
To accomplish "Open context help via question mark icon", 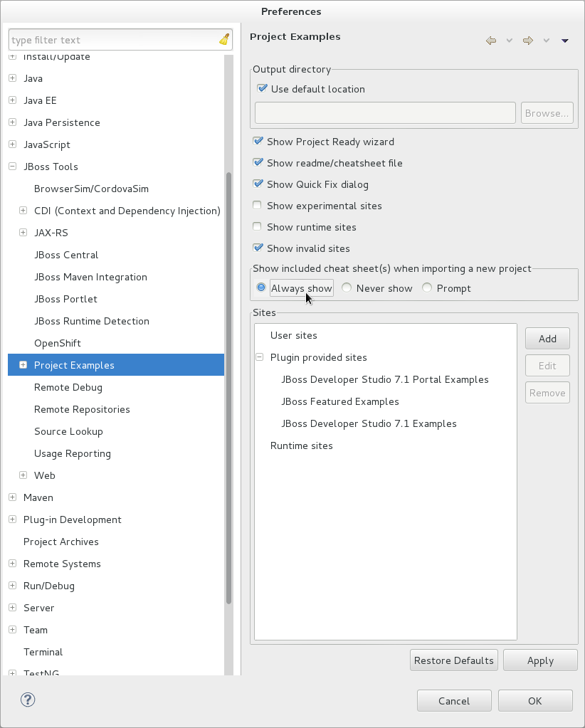I will click(x=28, y=700).
